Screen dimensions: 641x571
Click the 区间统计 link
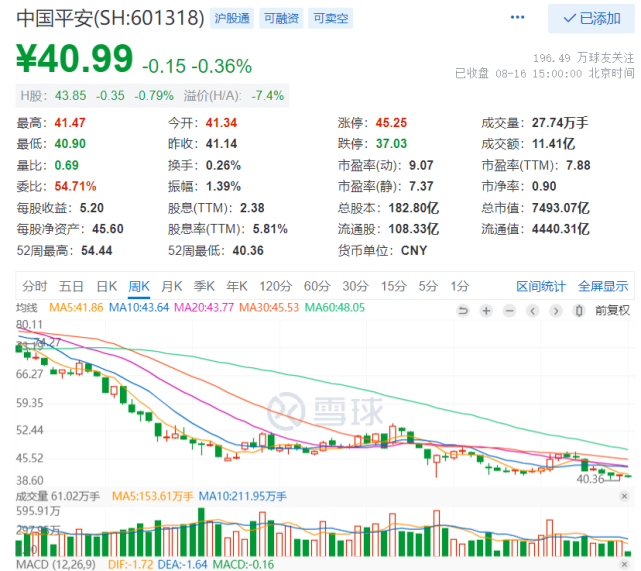point(541,286)
